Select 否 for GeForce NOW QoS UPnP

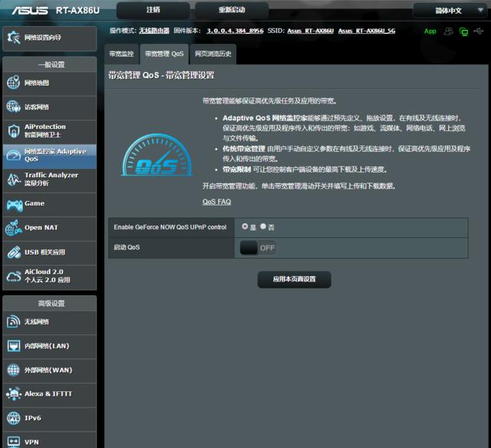coord(263,226)
